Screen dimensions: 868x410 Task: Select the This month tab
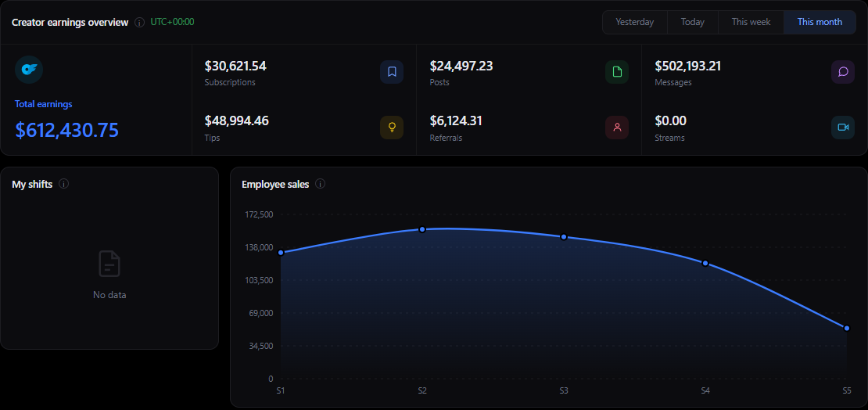point(820,22)
